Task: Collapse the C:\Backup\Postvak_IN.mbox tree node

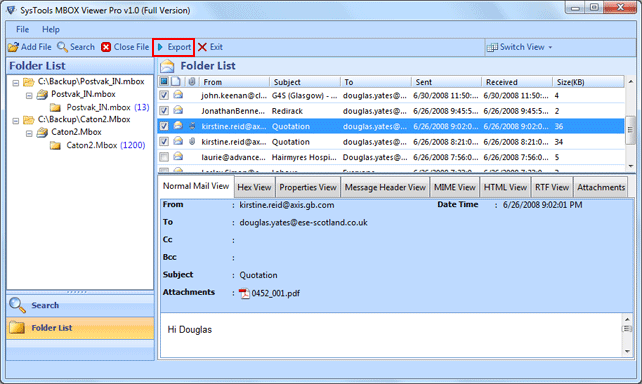Action: point(16,83)
